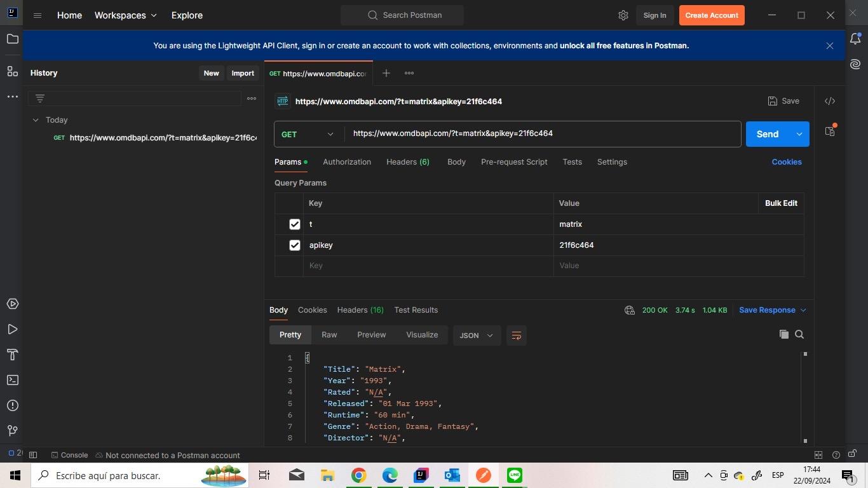Image resolution: width=868 pixels, height=488 pixels.
Task: Click the Sign In button
Action: [654, 15]
